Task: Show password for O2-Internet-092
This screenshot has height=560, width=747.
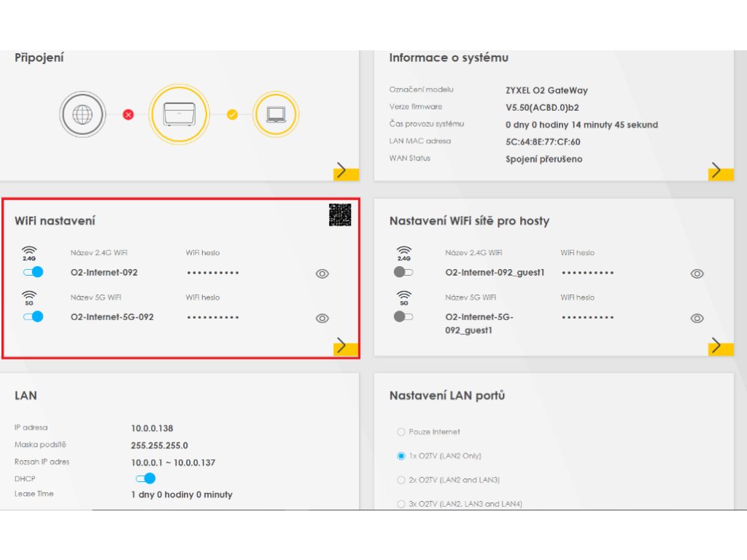Action: click(x=322, y=274)
